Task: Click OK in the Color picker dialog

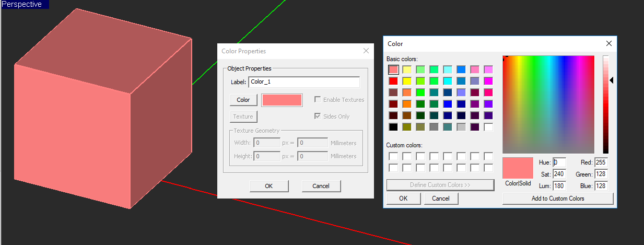Action: [x=403, y=199]
